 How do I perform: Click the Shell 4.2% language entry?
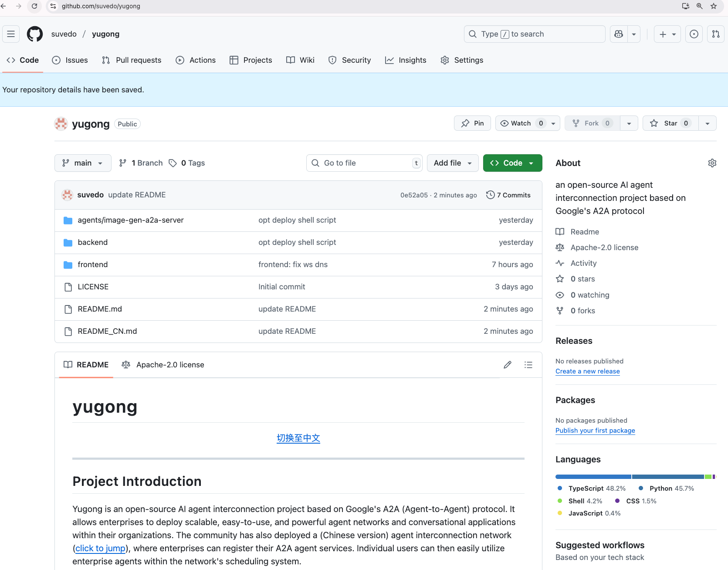point(580,501)
